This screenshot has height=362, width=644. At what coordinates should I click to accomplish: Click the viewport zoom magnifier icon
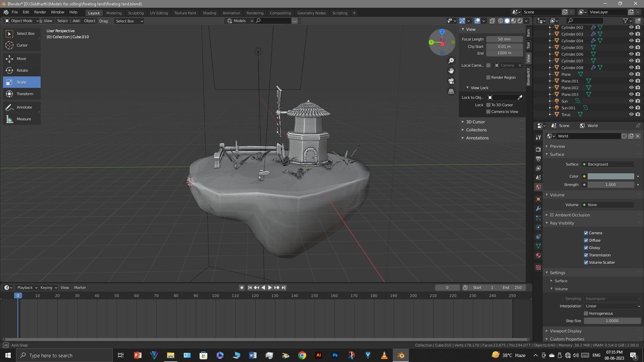pyautogui.click(x=451, y=61)
